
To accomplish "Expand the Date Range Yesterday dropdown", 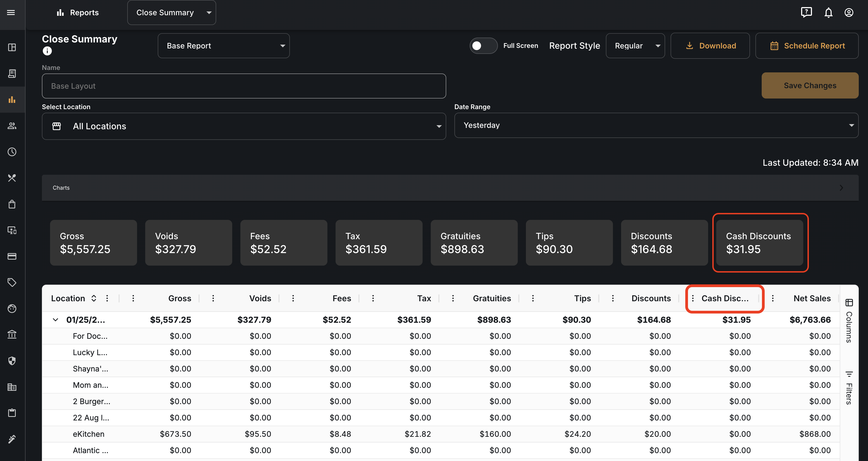I will 656,125.
